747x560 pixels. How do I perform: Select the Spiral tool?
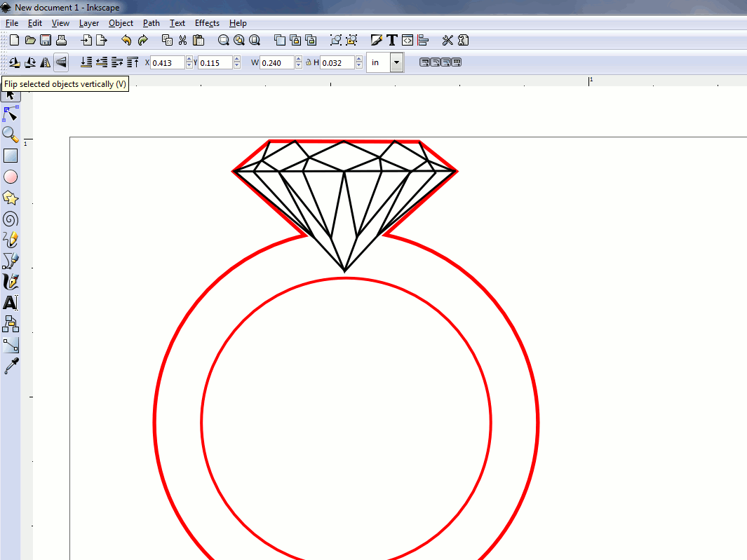point(11,219)
